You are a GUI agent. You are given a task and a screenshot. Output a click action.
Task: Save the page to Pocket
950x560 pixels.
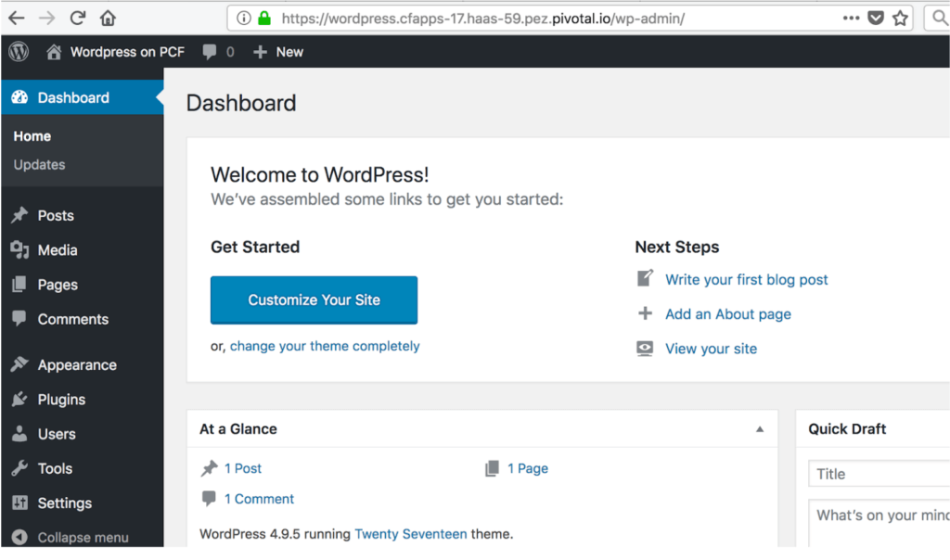pos(876,19)
